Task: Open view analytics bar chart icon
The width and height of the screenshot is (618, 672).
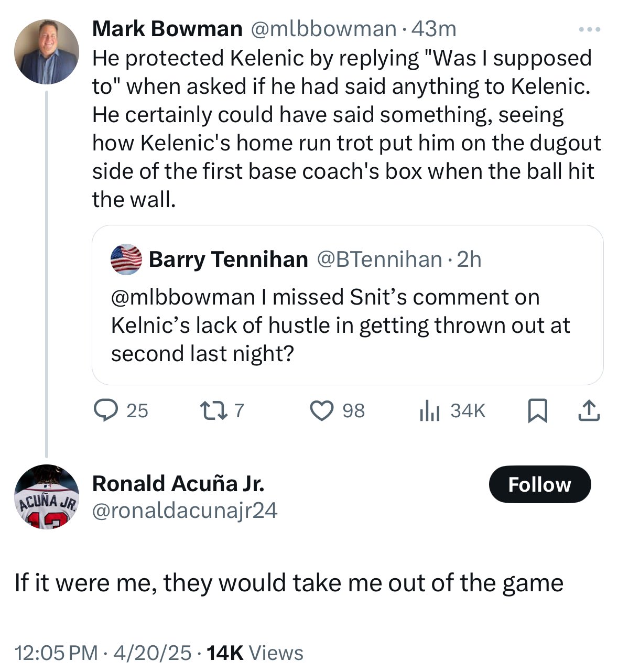Action: [429, 410]
